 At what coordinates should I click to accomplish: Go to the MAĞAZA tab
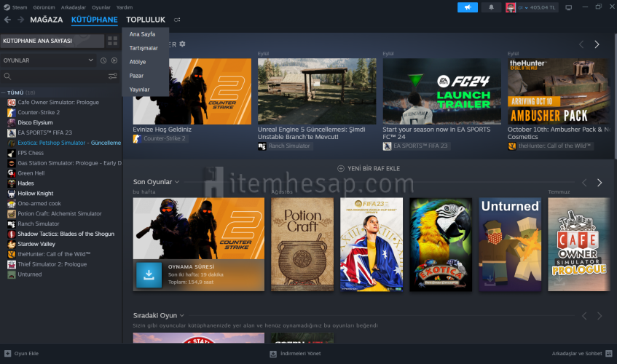46,20
